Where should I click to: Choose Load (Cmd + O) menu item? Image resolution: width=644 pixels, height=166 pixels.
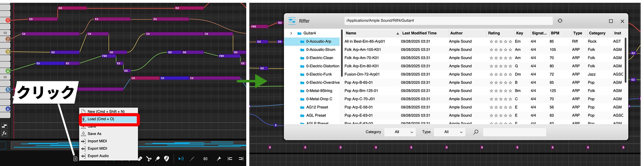[x=109, y=119]
